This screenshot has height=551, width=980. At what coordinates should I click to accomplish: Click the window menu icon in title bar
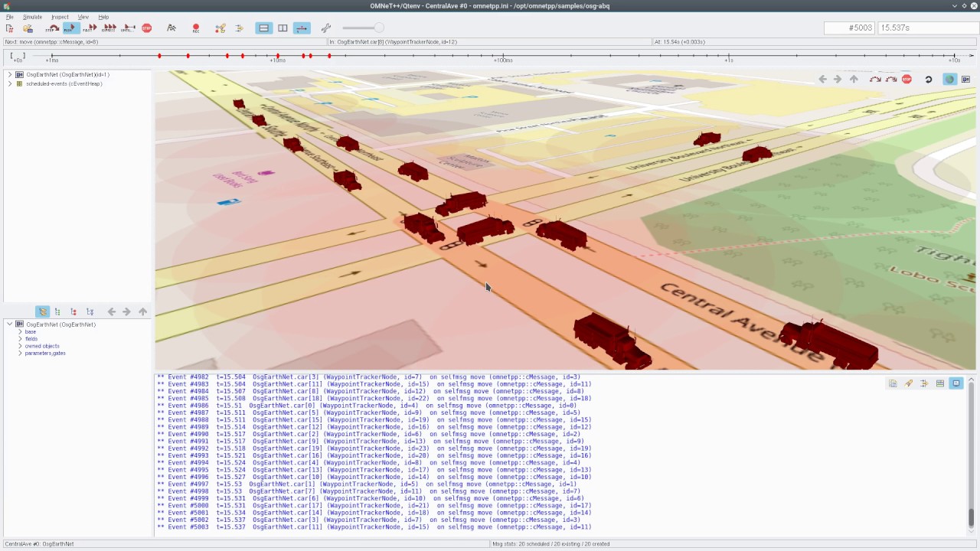pos(6,5)
